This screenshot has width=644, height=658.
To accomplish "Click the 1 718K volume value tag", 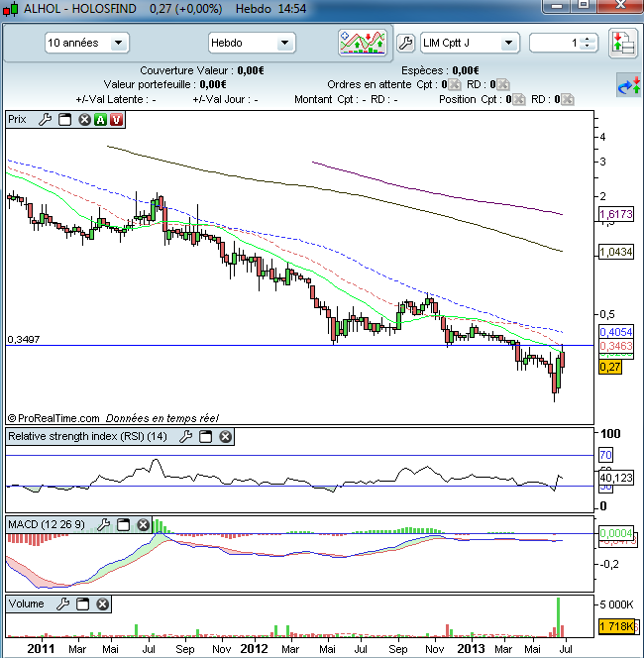I will point(616,626).
